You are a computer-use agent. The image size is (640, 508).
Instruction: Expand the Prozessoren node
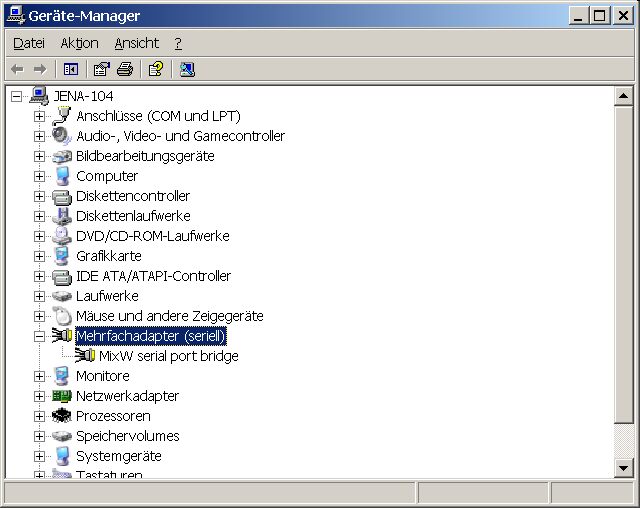pos(39,416)
